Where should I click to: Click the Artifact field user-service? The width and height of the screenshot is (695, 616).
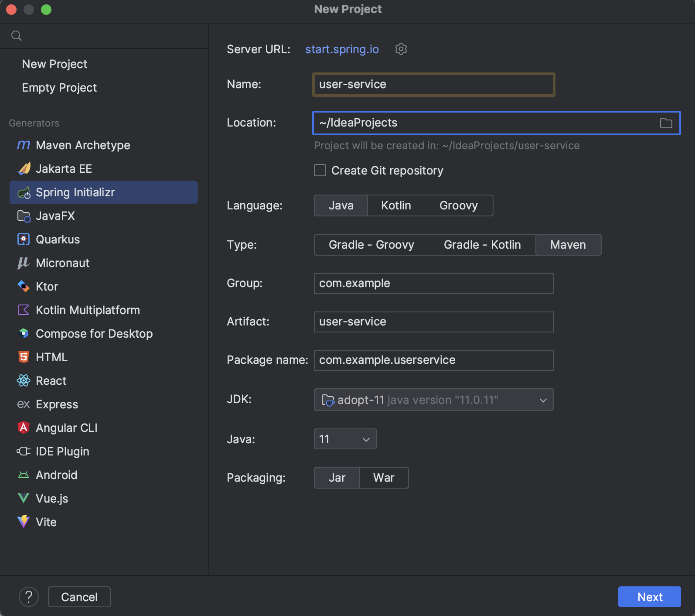(x=434, y=322)
